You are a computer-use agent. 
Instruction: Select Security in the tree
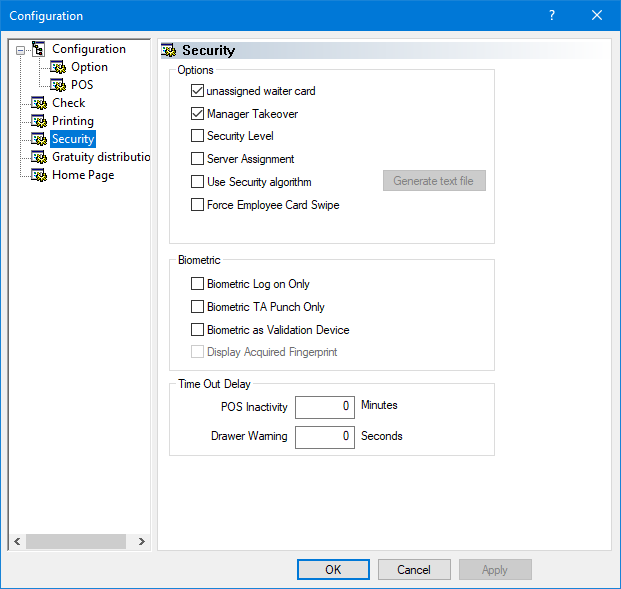coord(73,139)
